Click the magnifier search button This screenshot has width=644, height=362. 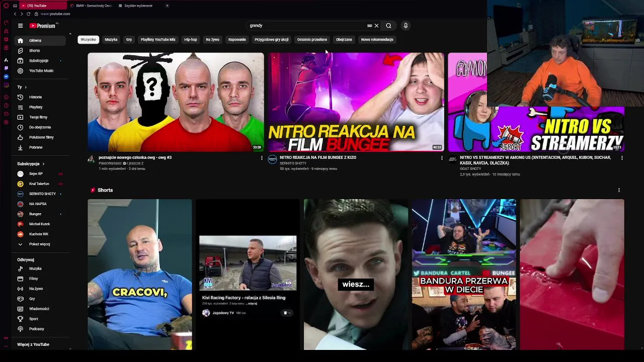click(388, 26)
